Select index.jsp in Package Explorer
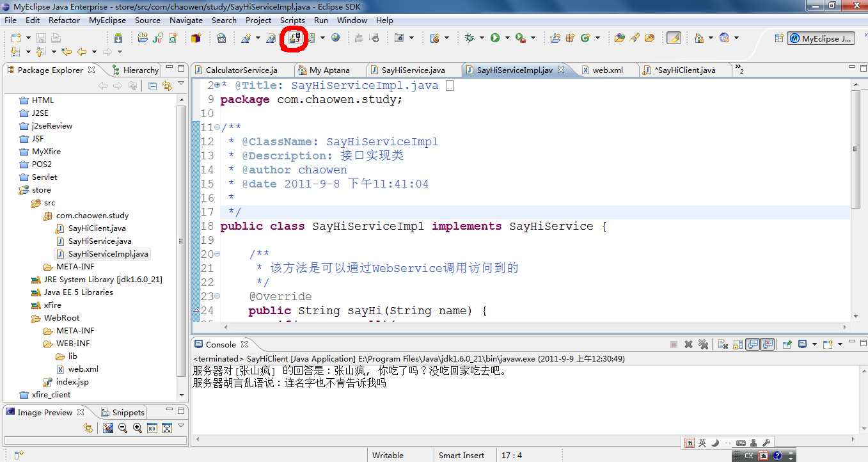The height and width of the screenshot is (462, 868). (x=72, y=382)
